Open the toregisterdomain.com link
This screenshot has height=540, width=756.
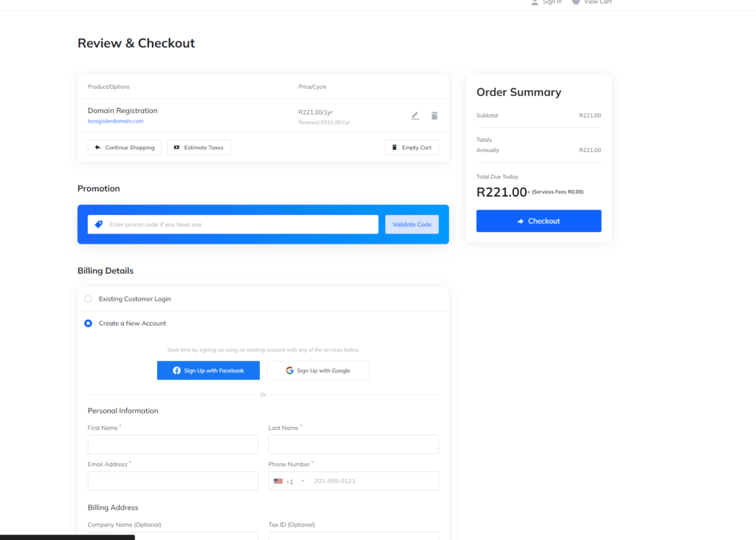(x=116, y=121)
